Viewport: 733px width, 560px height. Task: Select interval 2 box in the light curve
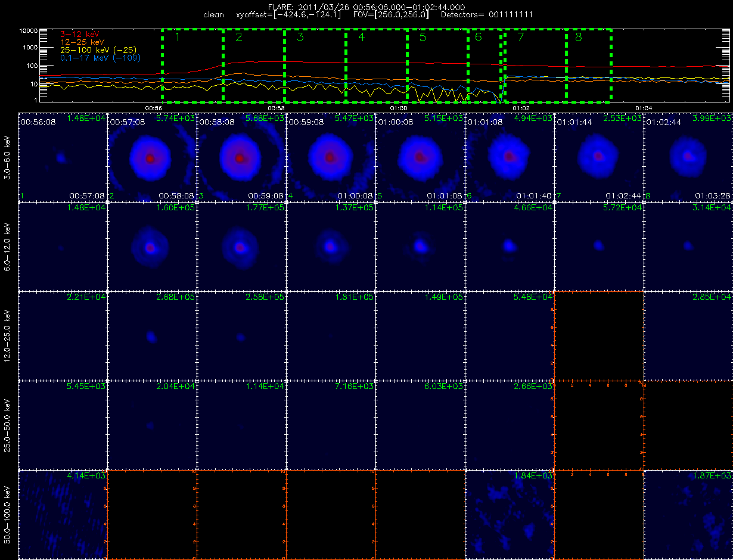click(254, 65)
